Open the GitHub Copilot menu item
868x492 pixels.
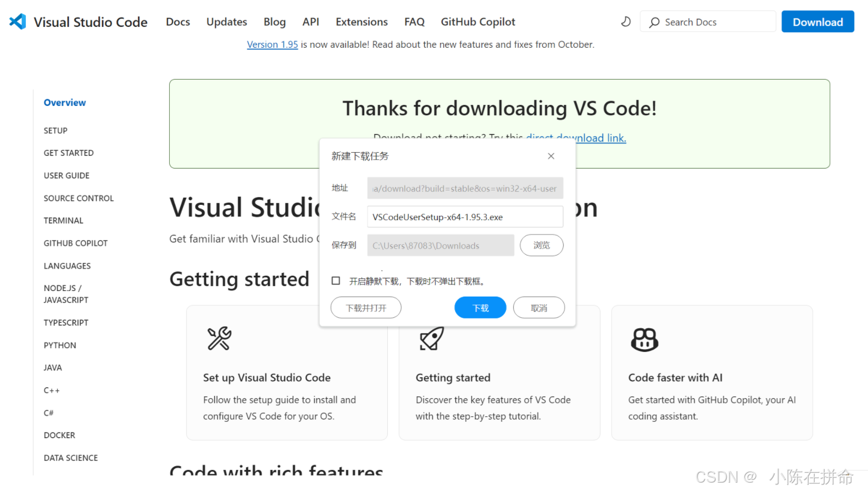point(478,22)
